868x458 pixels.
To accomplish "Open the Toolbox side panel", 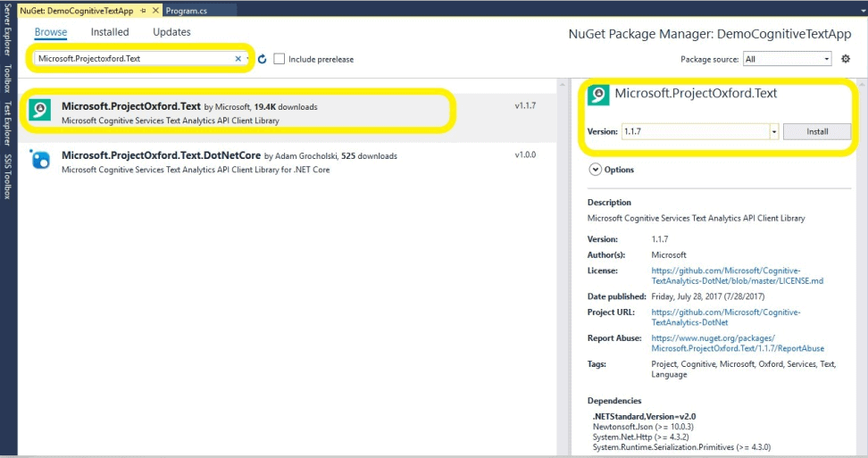I will click(7, 79).
